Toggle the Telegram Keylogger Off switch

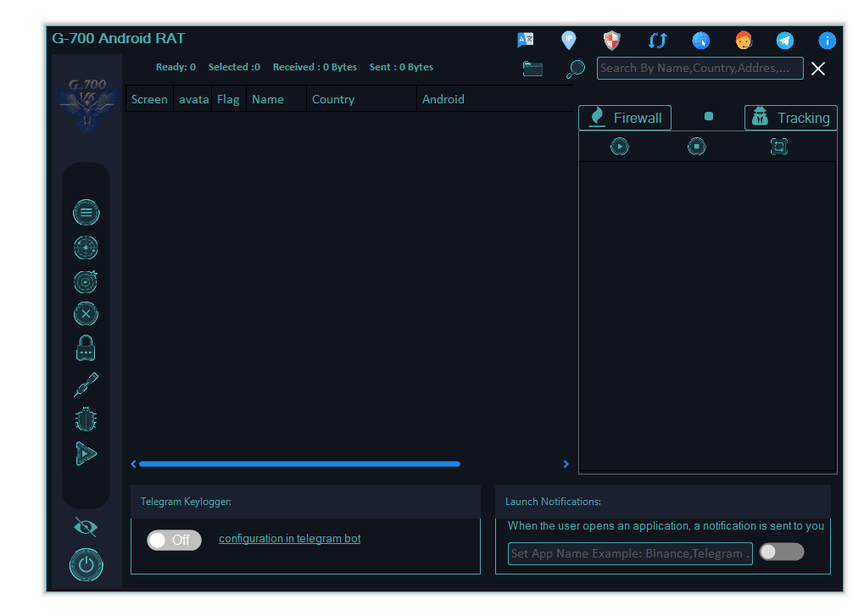coord(174,540)
